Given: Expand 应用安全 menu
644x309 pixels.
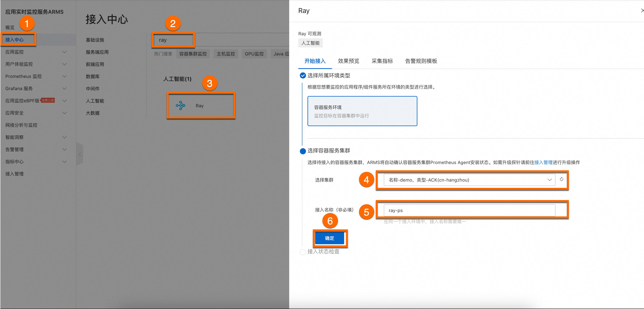Looking at the screenshot, I should coord(64,113).
